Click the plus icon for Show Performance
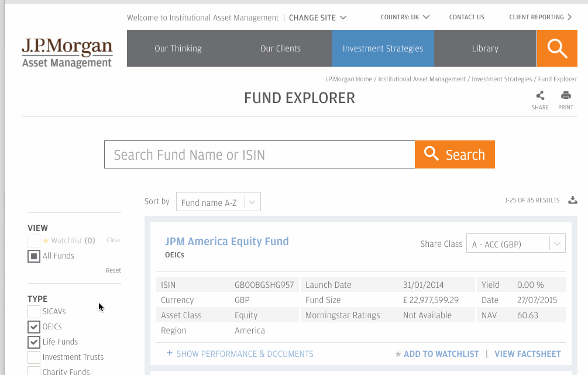 tap(170, 353)
